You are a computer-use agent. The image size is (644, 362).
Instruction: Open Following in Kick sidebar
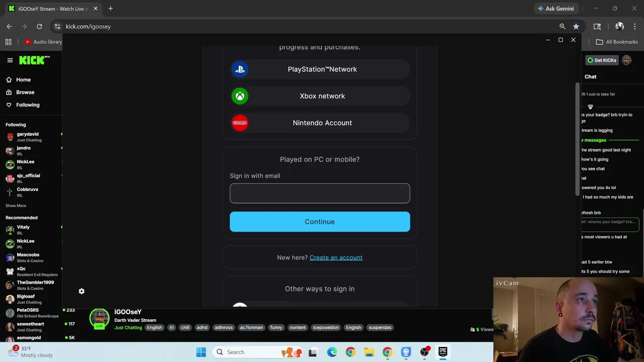point(23,105)
